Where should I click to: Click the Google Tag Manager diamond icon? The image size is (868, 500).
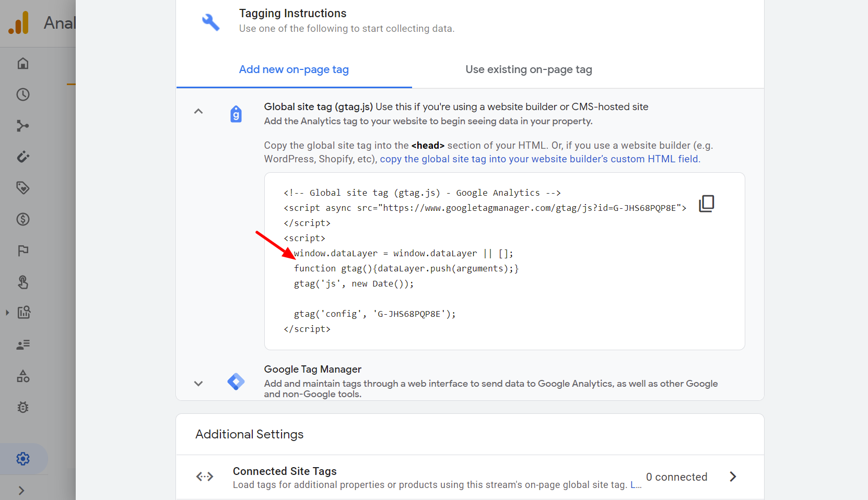pyautogui.click(x=236, y=382)
